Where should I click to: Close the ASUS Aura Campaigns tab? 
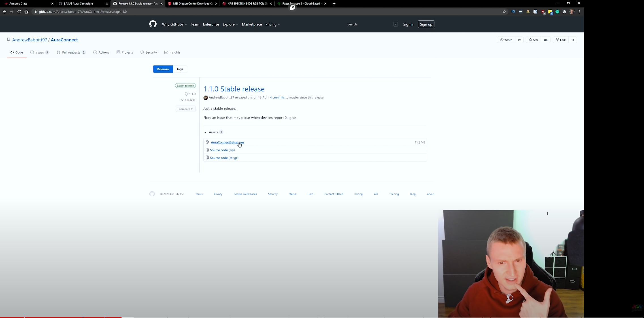107,4
